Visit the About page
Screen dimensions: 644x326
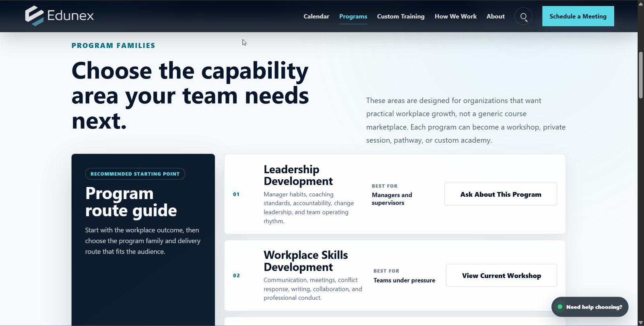point(495,17)
